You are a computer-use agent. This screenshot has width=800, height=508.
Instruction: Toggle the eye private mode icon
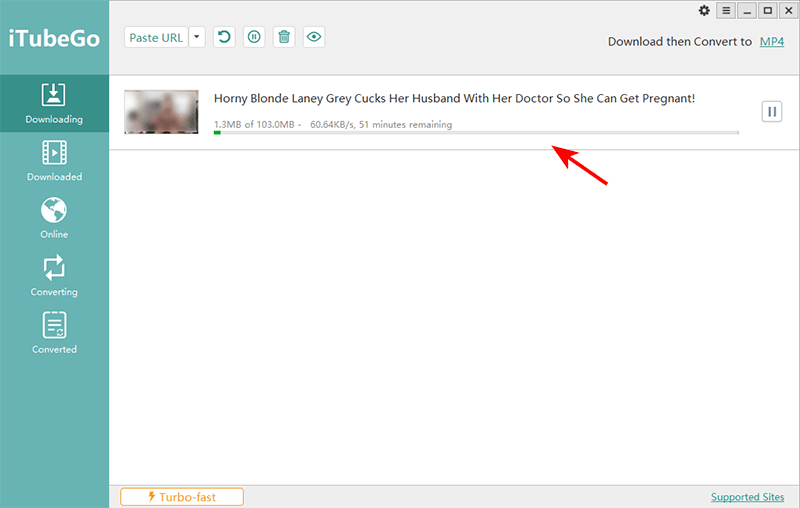[314, 37]
